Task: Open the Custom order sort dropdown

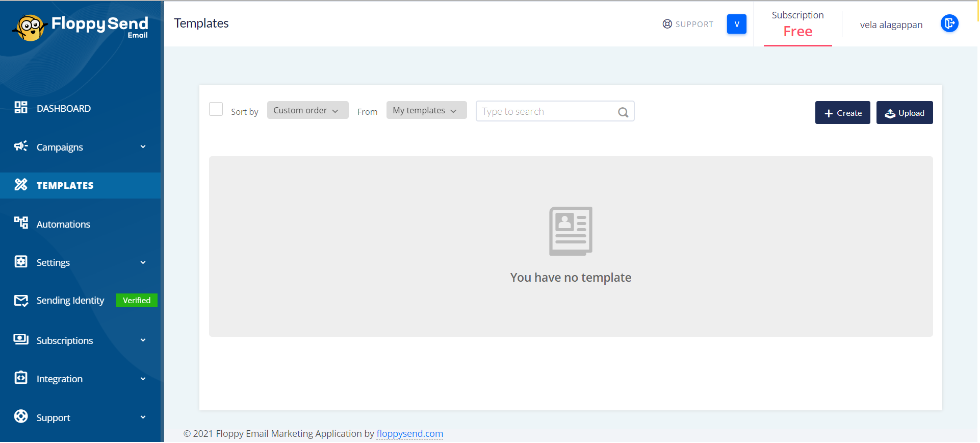Action: (308, 110)
